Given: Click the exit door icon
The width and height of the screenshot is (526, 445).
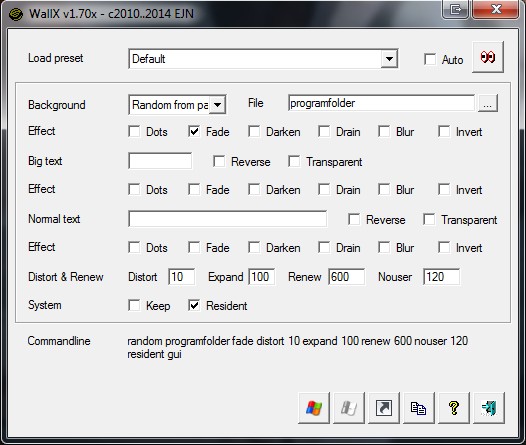Looking at the screenshot, I should click(x=489, y=408).
